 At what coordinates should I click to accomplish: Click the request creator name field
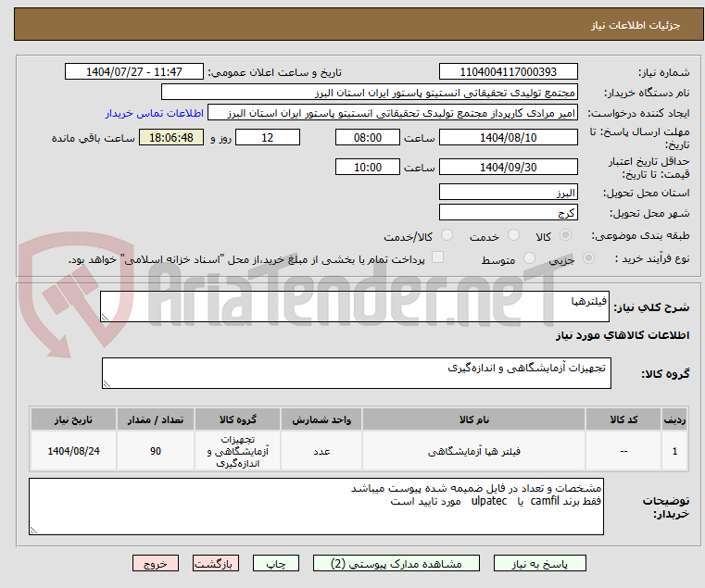[x=393, y=113]
